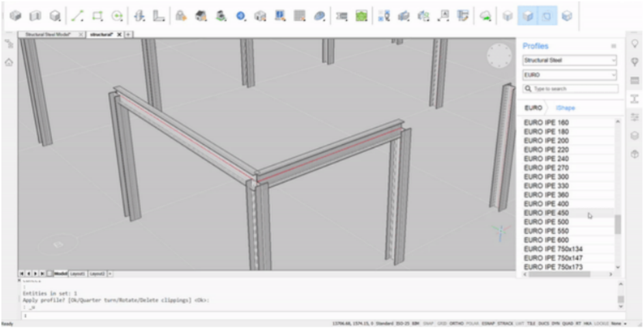Open the Profiles panel hamburger menu
The width and height of the screenshot is (644, 328).
[x=613, y=46]
